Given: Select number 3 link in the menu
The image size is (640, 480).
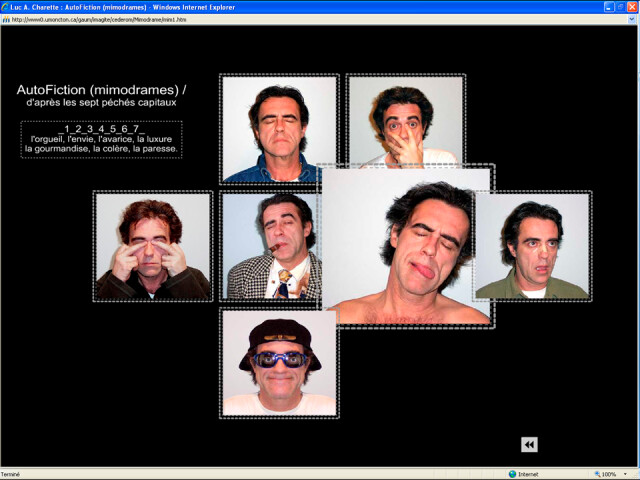Looking at the screenshot, I should (x=89, y=130).
